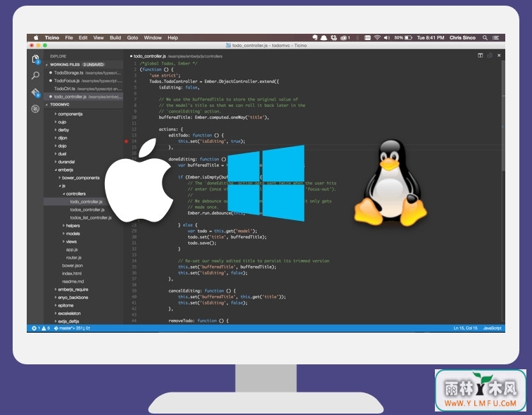
Task: Expand the componentjs folder
Action: [56, 114]
